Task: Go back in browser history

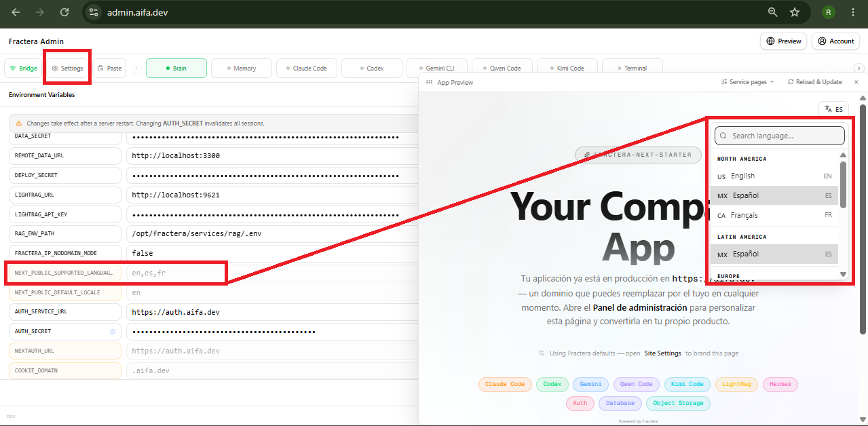Action: tap(16, 12)
